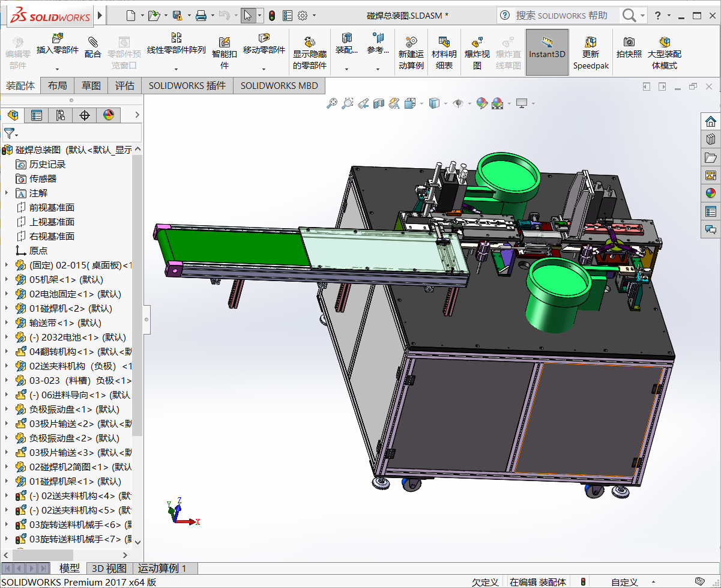Open the 运动算例 1 tab

click(162, 568)
